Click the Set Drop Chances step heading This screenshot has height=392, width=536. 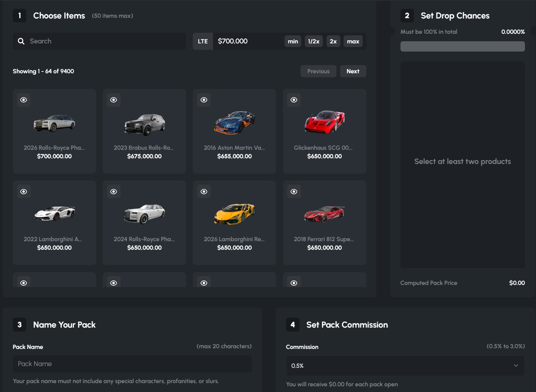click(455, 16)
